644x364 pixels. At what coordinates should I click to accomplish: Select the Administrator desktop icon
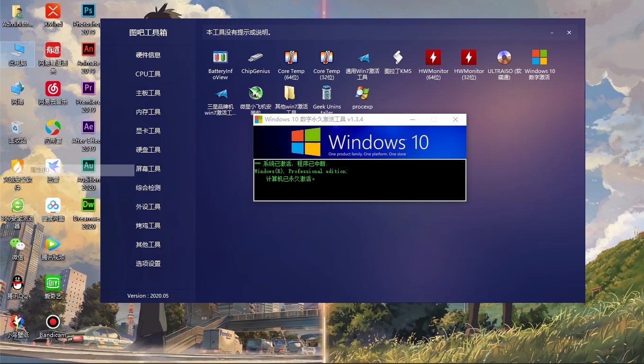click(18, 15)
